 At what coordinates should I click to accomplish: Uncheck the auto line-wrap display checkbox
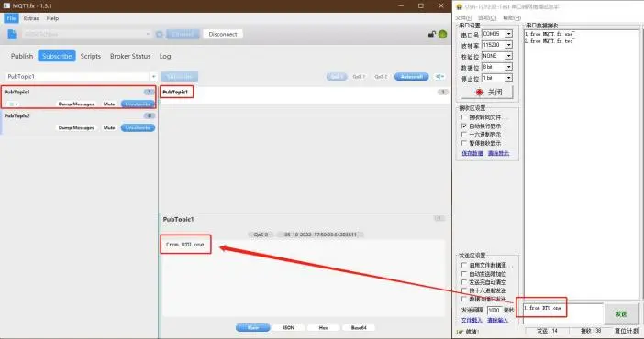[464, 126]
